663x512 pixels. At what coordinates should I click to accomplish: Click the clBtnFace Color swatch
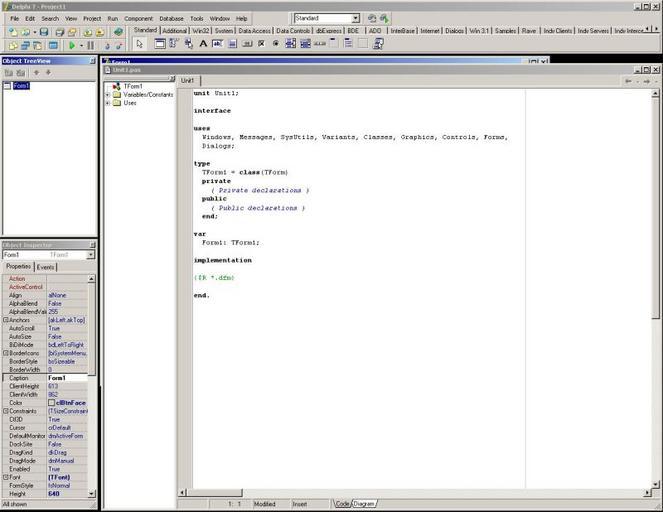51,403
